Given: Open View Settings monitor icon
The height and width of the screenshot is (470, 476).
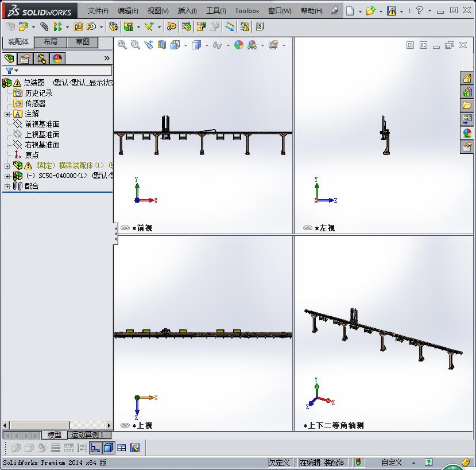Looking at the screenshot, I should click(x=273, y=45).
